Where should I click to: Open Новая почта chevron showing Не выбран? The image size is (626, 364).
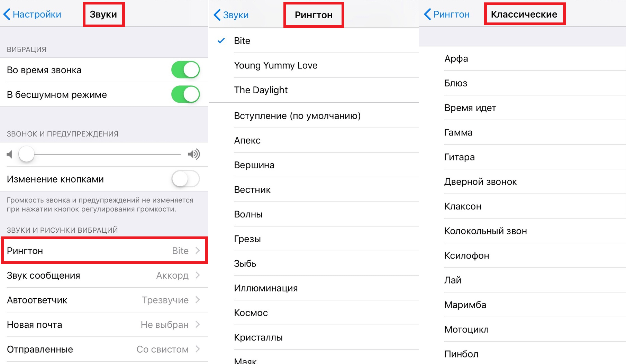[198, 324]
